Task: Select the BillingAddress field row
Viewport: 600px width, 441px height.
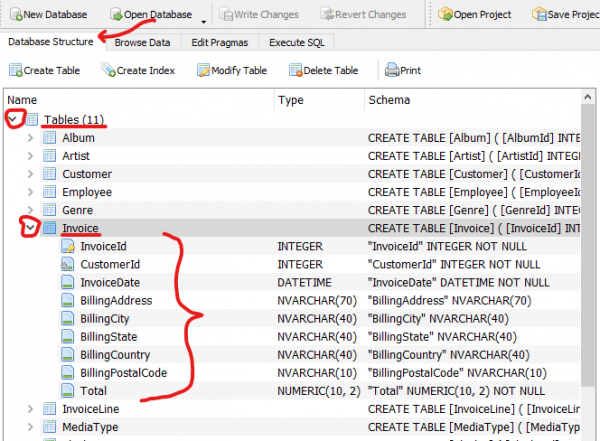Action: click(118, 300)
